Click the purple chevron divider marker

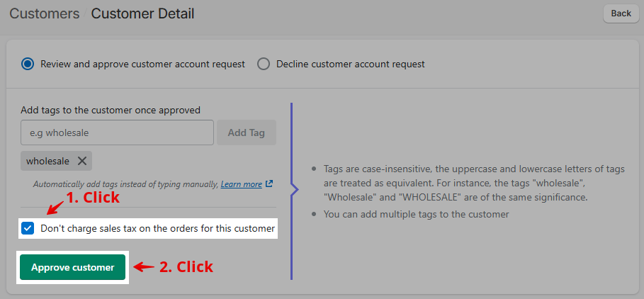293,189
